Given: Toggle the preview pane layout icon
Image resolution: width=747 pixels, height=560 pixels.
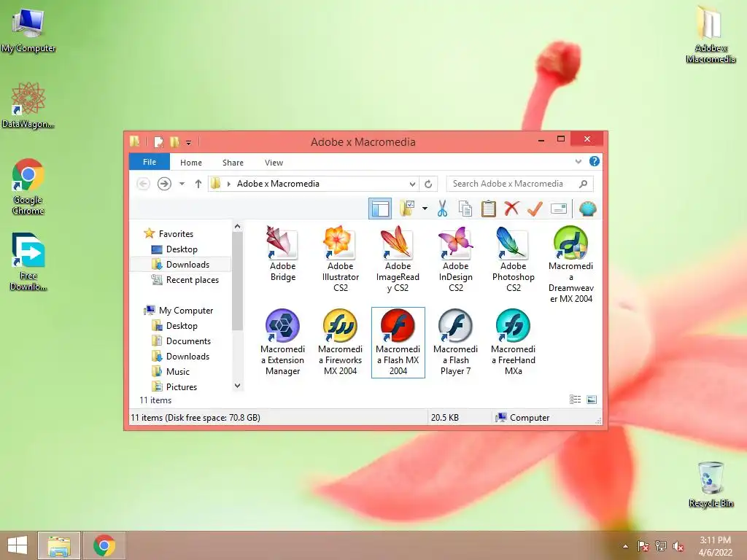Looking at the screenshot, I should click(380, 209).
